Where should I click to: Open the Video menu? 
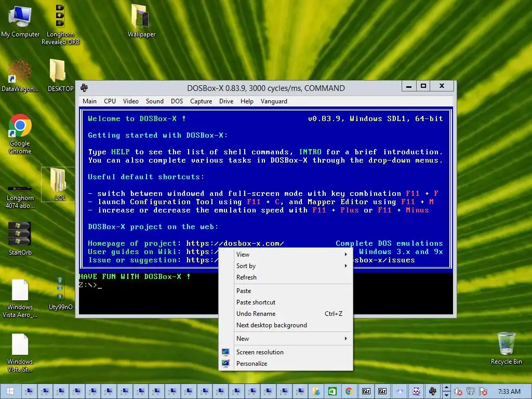coord(130,101)
